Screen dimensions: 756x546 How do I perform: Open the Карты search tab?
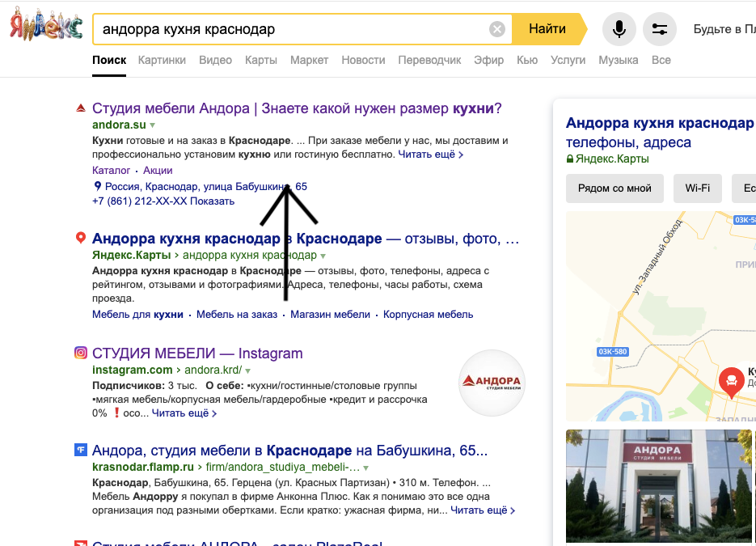(x=260, y=60)
